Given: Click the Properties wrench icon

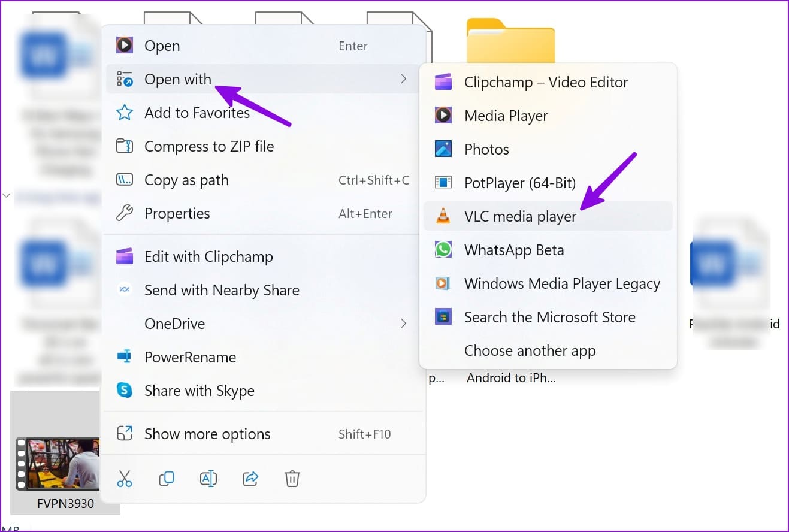Looking at the screenshot, I should pyautogui.click(x=124, y=213).
